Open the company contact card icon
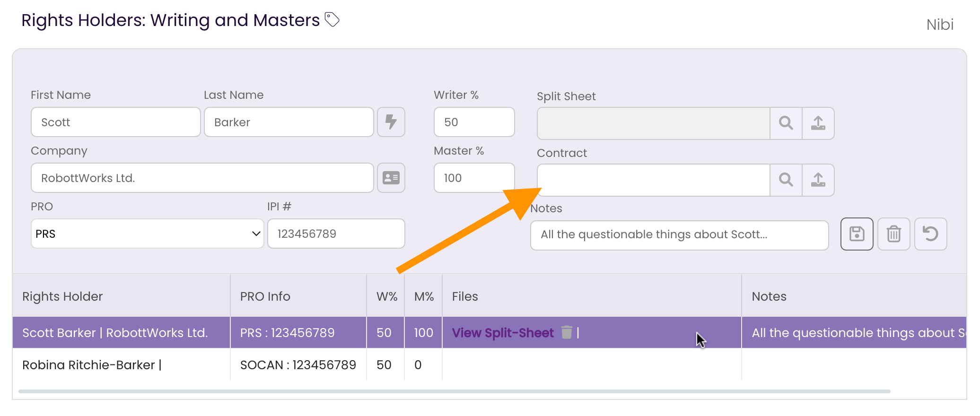The height and width of the screenshot is (416, 980). tap(391, 178)
